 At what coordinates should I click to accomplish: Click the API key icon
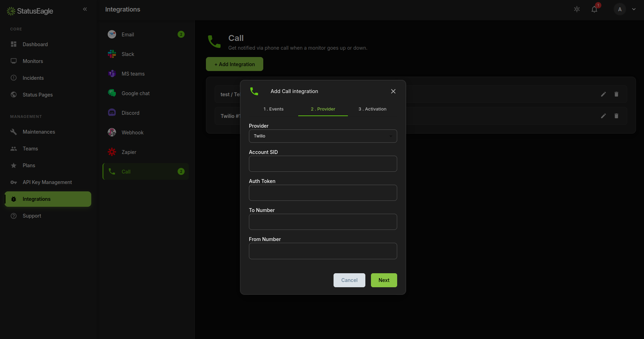14,182
